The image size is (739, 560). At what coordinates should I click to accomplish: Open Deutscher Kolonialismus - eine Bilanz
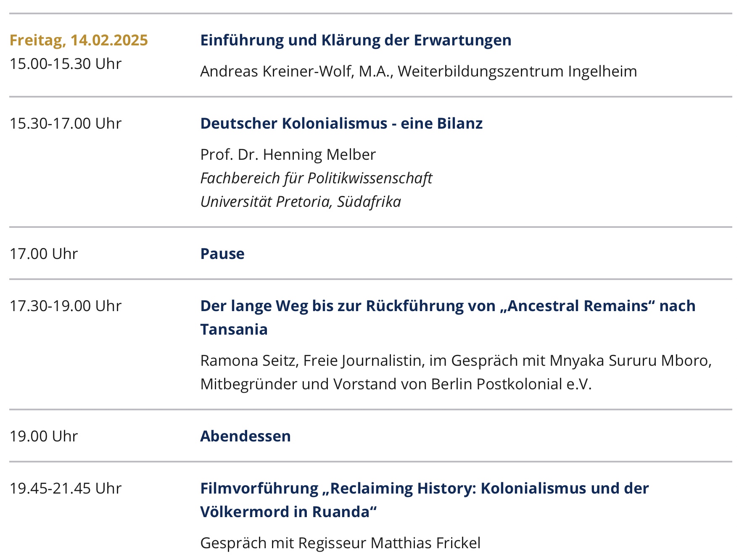(x=341, y=124)
